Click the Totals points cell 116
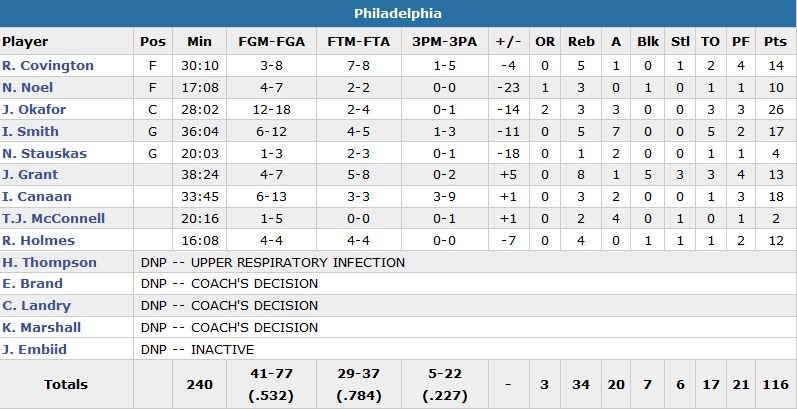The height and width of the screenshot is (409, 797). 774,384
